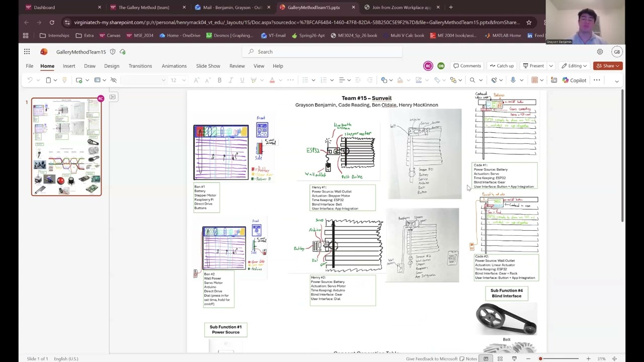This screenshot has width=644, height=362.
Task: Expand the Undo dropdown arrow
Action: [38, 80]
